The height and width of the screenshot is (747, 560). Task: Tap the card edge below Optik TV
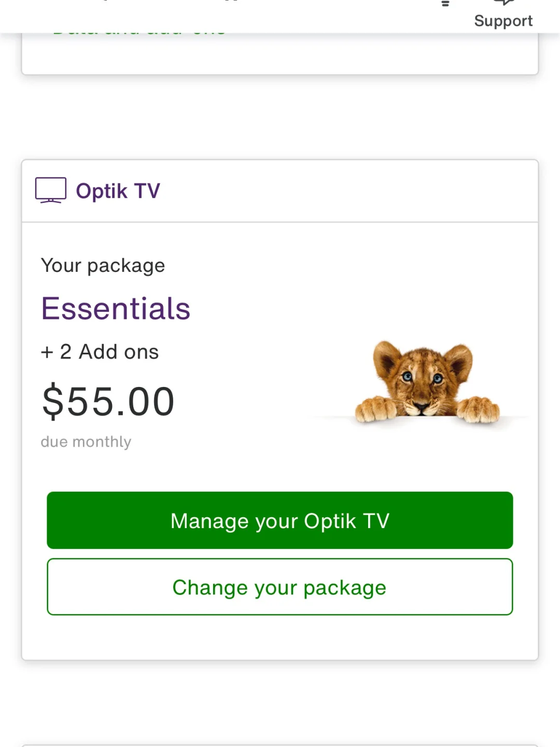[x=280, y=746]
